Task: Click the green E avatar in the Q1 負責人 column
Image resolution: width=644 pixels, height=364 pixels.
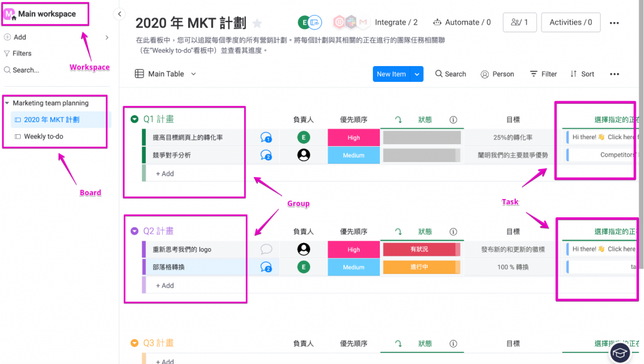Action: coord(304,137)
